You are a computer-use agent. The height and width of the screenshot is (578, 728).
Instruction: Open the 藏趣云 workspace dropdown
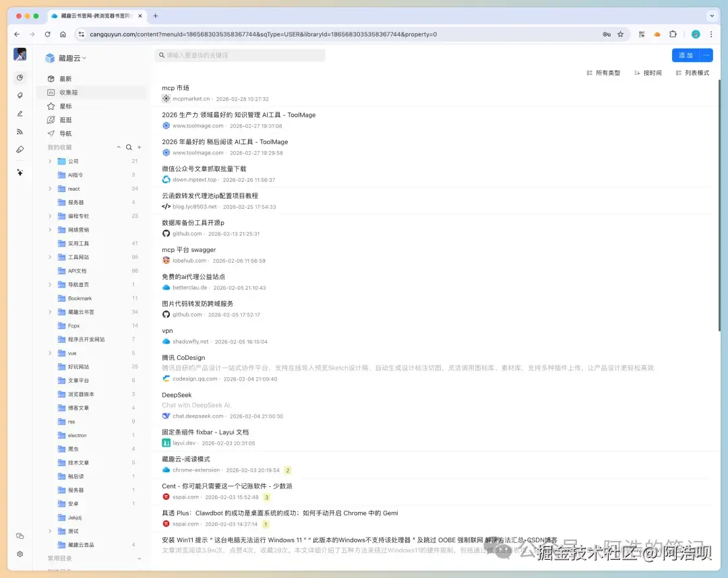point(72,58)
